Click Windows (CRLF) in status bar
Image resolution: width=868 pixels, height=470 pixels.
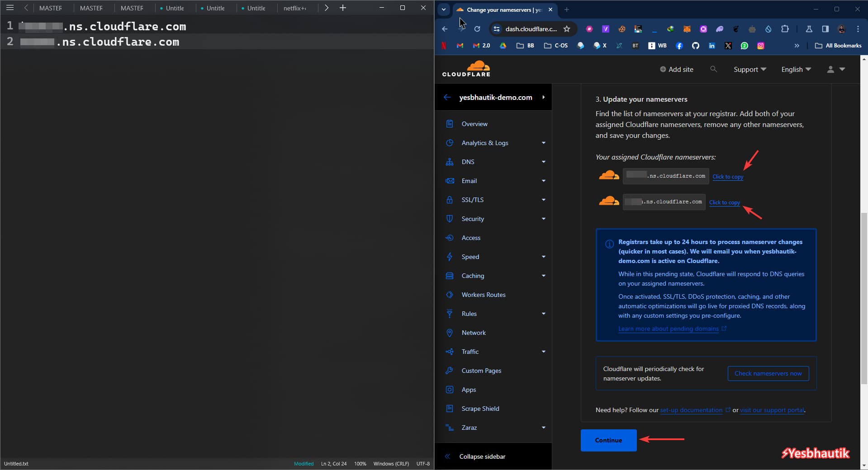[x=391, y=464]
